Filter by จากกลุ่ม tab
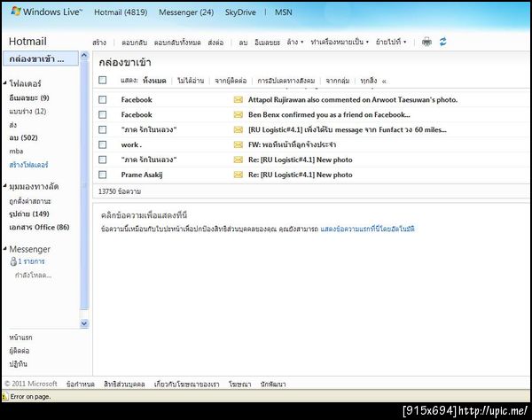 (x=338, y=81)
